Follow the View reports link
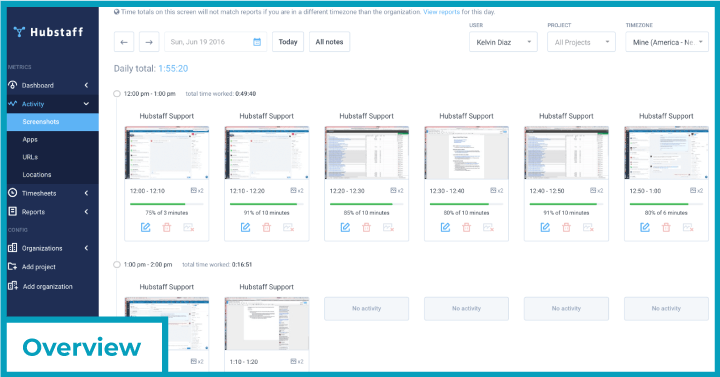The image size is (720, 377). (441, 12)
